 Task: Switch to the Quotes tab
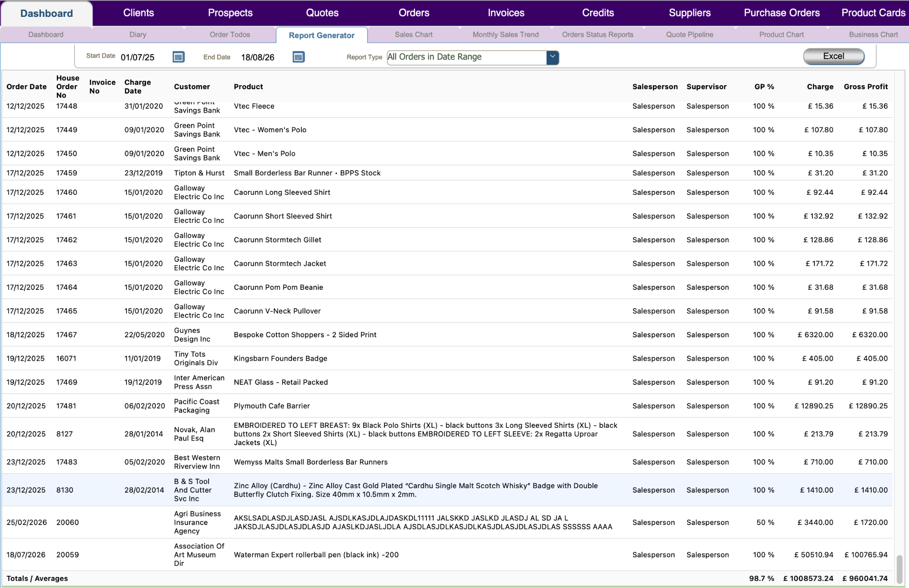coord(322,13)
